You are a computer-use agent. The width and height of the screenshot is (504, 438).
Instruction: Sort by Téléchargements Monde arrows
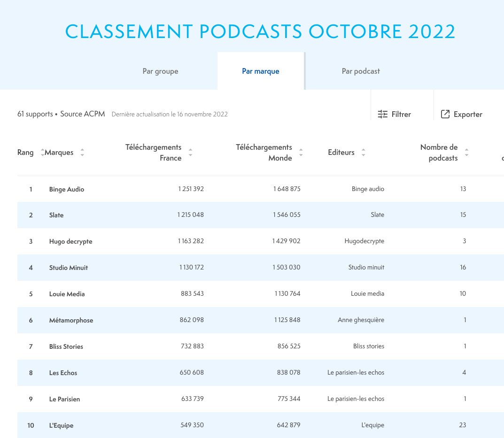(x=301, y=152)
